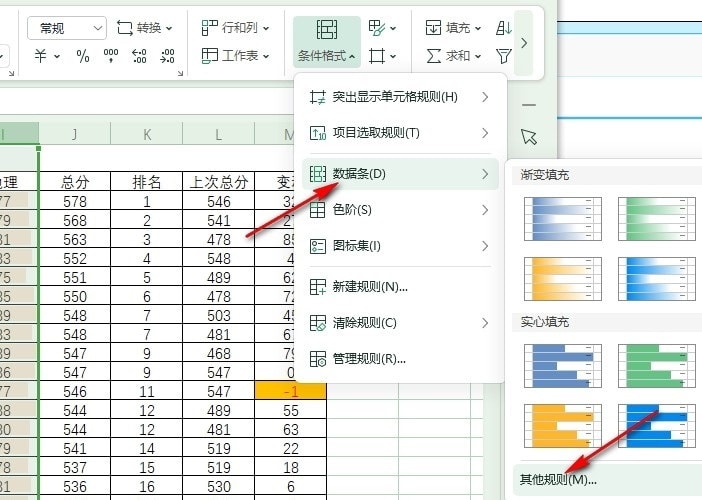
Task: Apply blue gradient fill data bar
Action: click(563, 219)
